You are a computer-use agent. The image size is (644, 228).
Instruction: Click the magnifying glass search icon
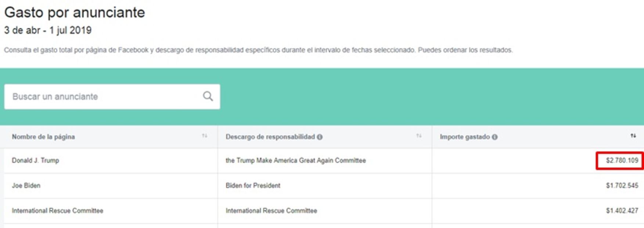(x=208, y=96)
